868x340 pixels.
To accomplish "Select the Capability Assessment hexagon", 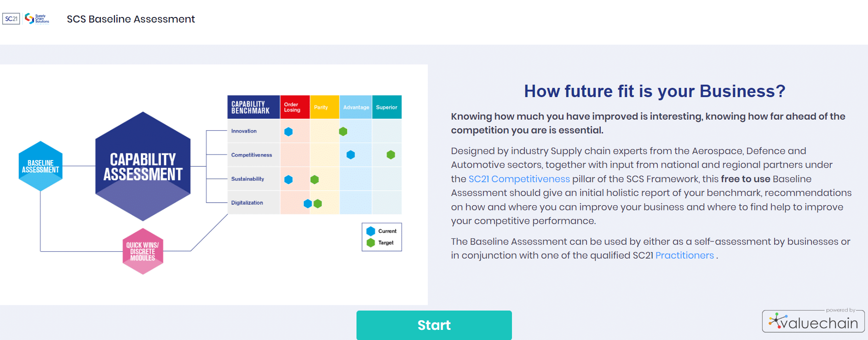I will tap(143, 166).
